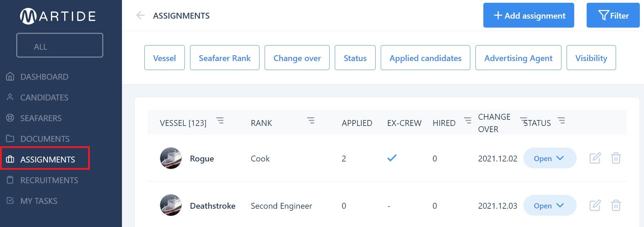Open the Dashboard home icon

[10, 76]
